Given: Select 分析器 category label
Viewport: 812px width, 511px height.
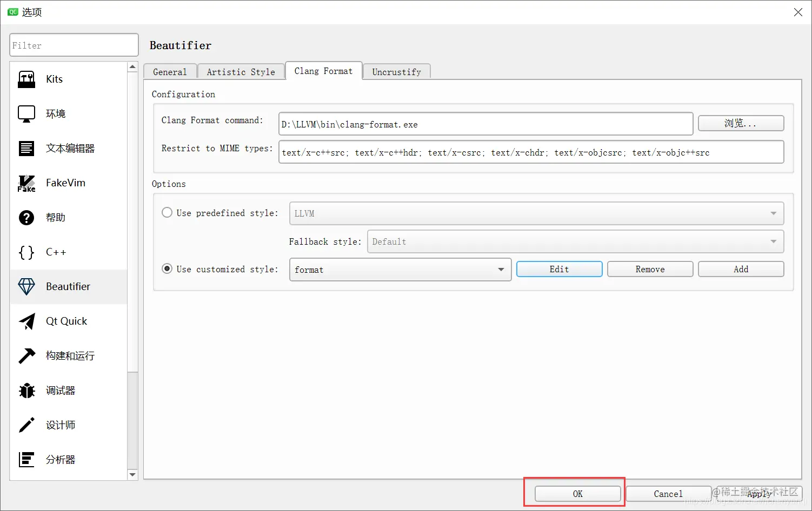Looking at the screenshot, I should (61, 460).
